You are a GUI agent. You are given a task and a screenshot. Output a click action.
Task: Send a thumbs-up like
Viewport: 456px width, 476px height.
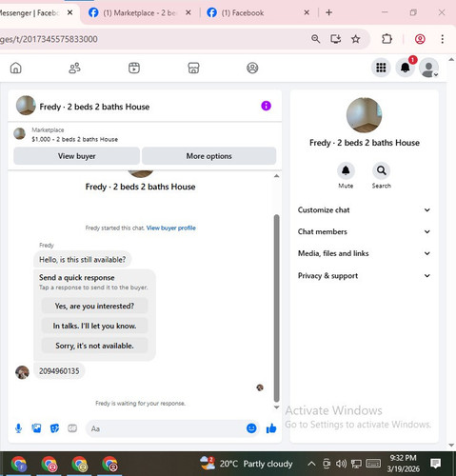tap(271, 428)
